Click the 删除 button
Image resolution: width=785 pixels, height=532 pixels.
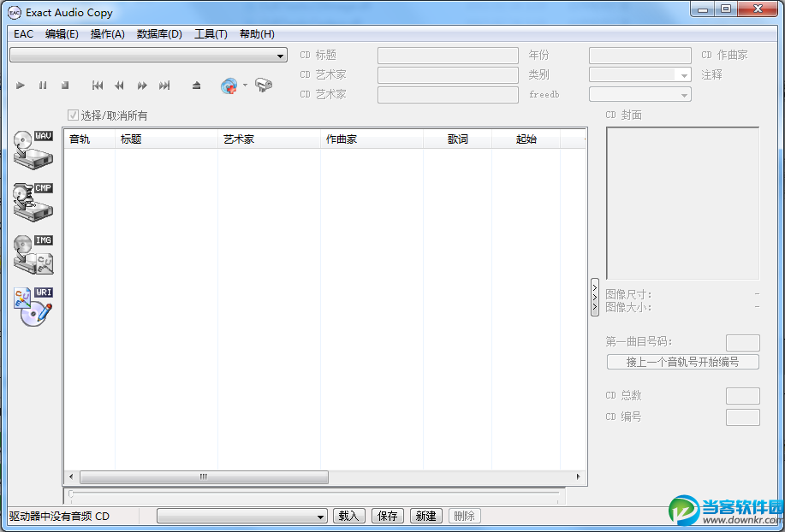coord(465,516)
